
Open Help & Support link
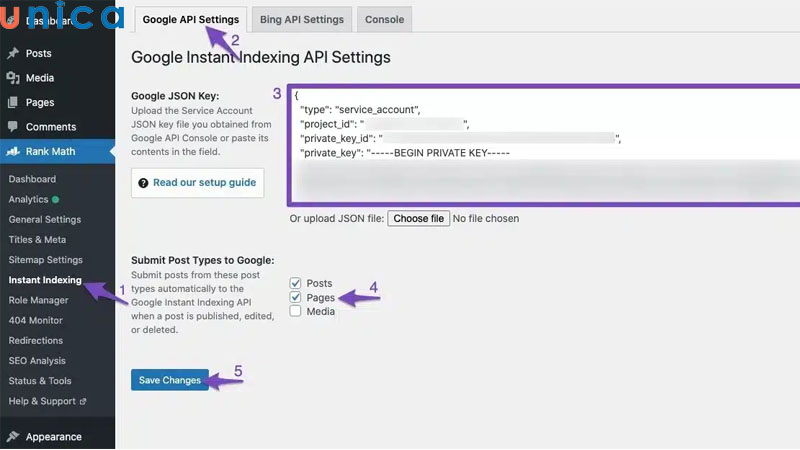pyautogui.click(x=42, y=401)
